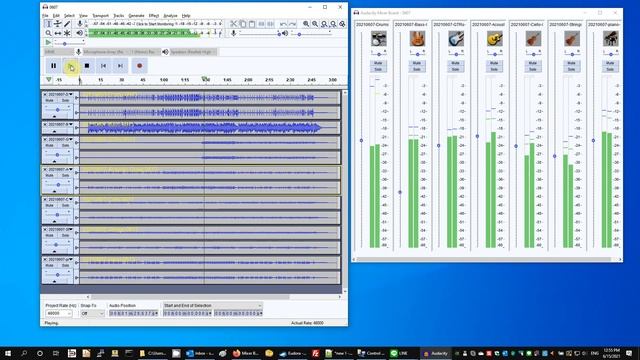Image resolution: width=640 pixels, height=360 pixels.
Task: Open the Analyze menu
Action: 171,16
